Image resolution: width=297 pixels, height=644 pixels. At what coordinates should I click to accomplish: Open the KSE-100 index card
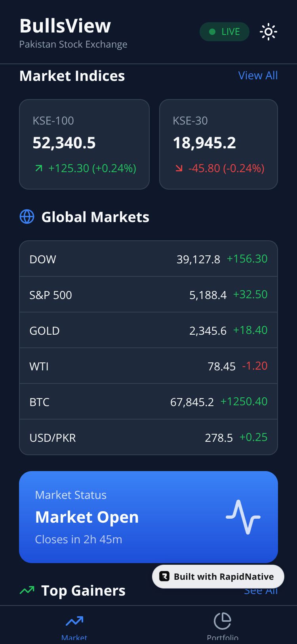(84, 144)
